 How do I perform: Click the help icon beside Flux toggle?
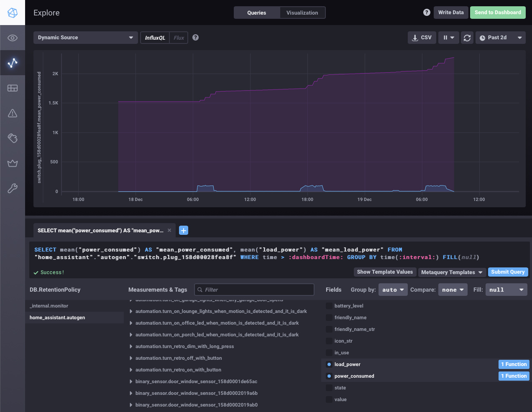[195, 38]
